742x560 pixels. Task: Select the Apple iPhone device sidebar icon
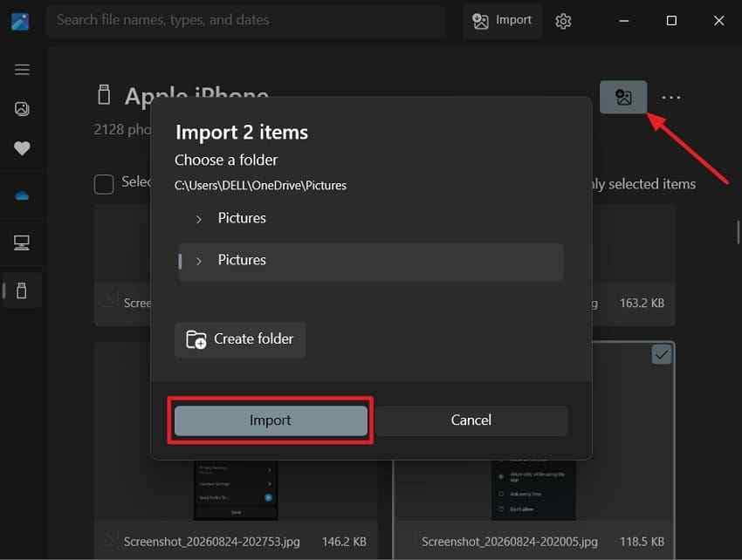[22, 290]
